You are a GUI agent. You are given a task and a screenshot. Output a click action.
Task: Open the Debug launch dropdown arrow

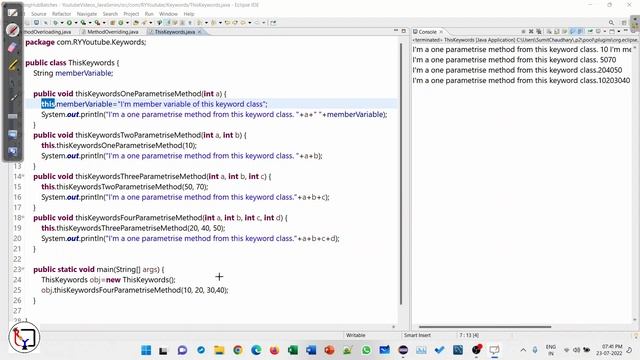click(x=62, y=22)
